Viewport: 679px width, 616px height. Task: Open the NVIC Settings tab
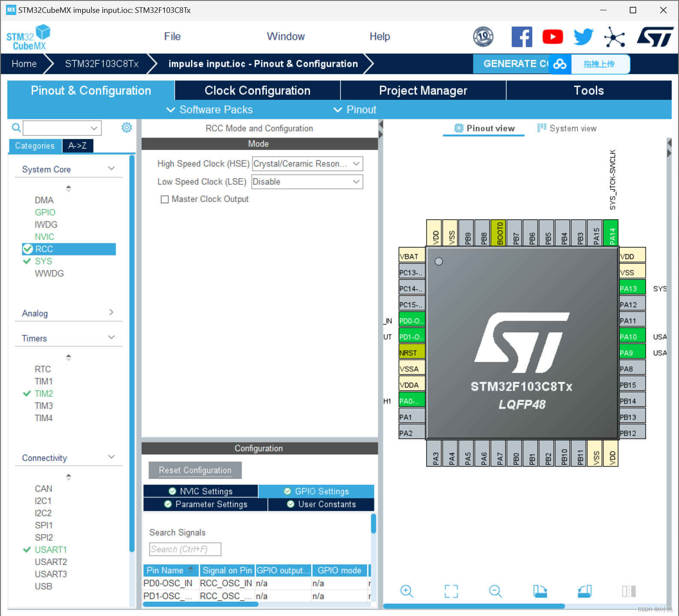pos(200,491)
